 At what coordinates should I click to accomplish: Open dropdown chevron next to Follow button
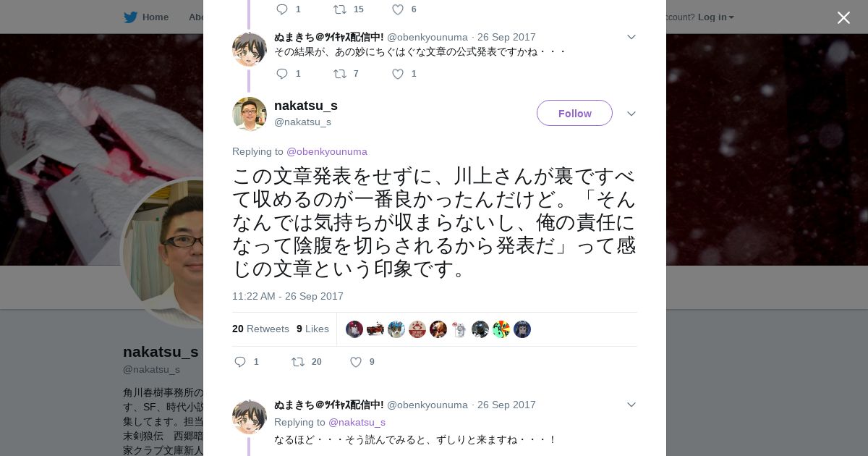tap(631, 114)
